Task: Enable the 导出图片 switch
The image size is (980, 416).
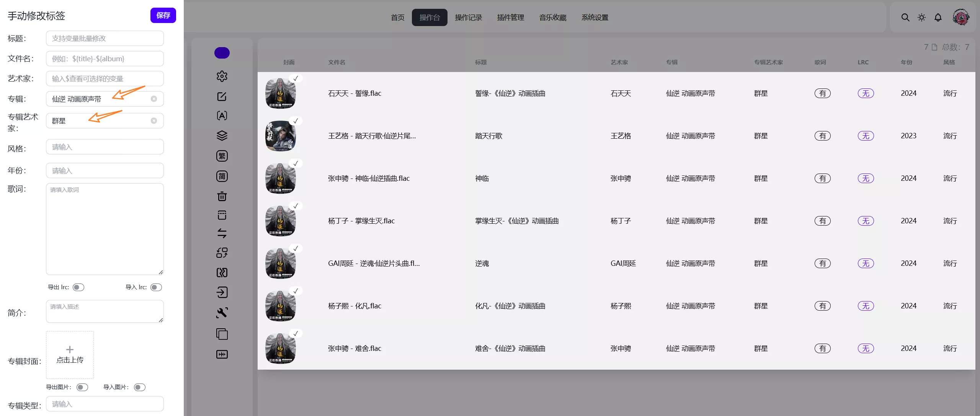Action: coord(82,387)
